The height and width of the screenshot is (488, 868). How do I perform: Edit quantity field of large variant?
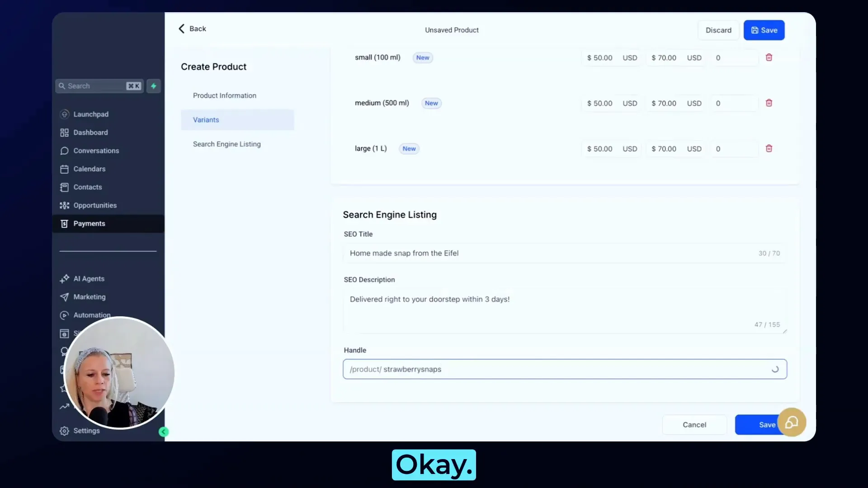click(734, 149)
